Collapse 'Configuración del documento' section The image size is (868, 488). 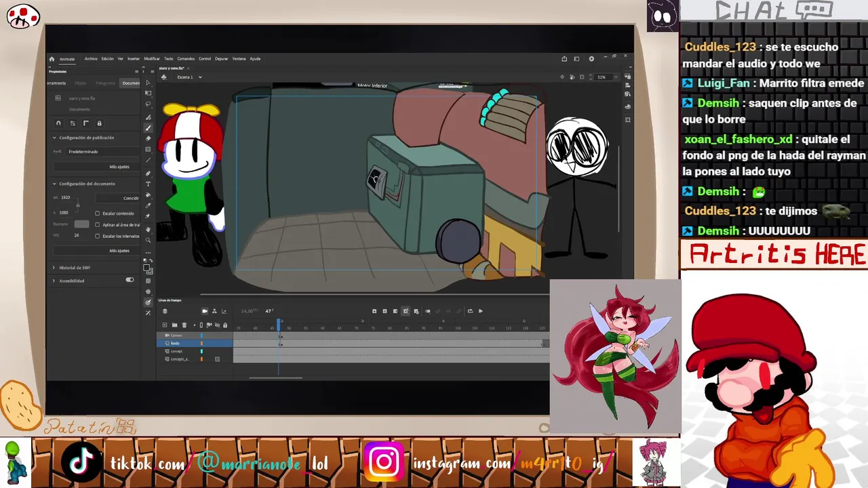(54, 184)
